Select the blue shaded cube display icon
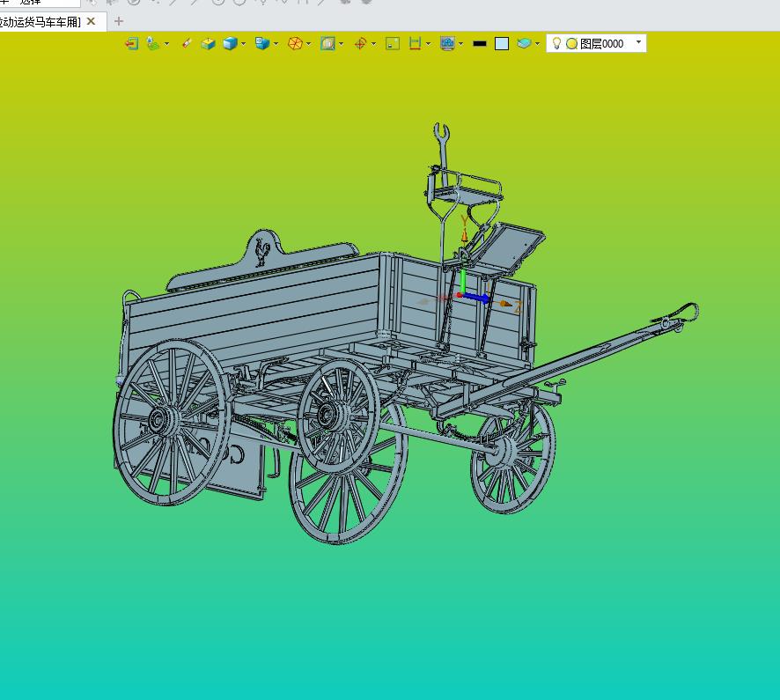This screenshot has height=700, width=780. pos(230,44)
